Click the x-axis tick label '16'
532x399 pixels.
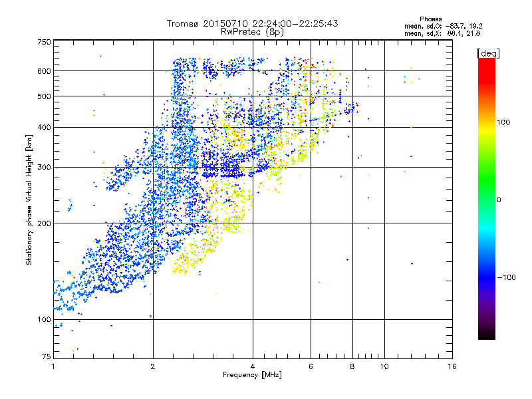pos(452,366)
